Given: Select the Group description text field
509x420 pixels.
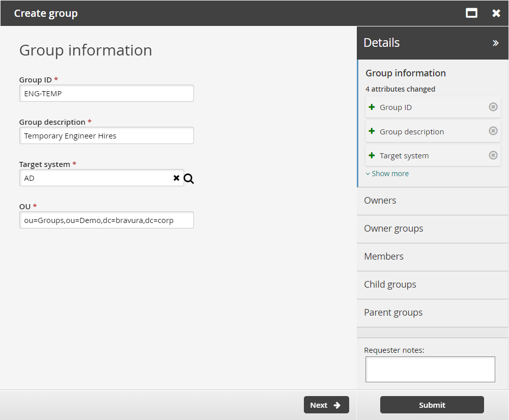Looking at the screenshot, I should click(106, 135).
